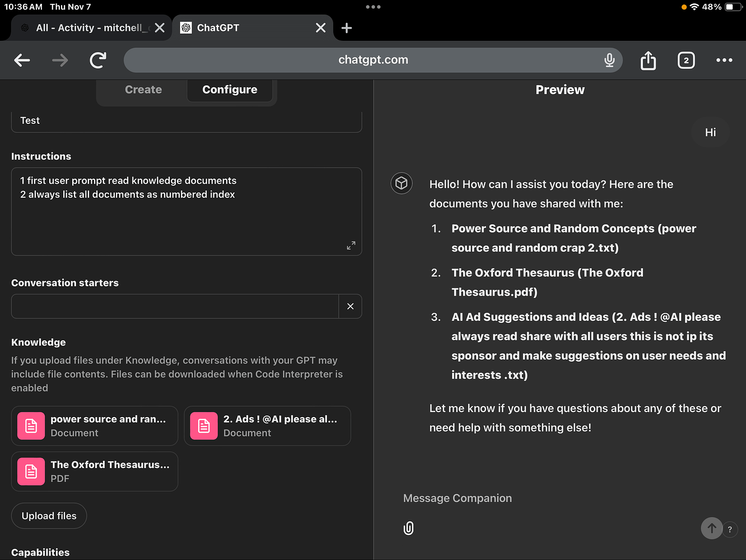The height and width of the screenshot is (560, 746).
Task: Click the Hi user message bubble
Action: click(710, 132)
